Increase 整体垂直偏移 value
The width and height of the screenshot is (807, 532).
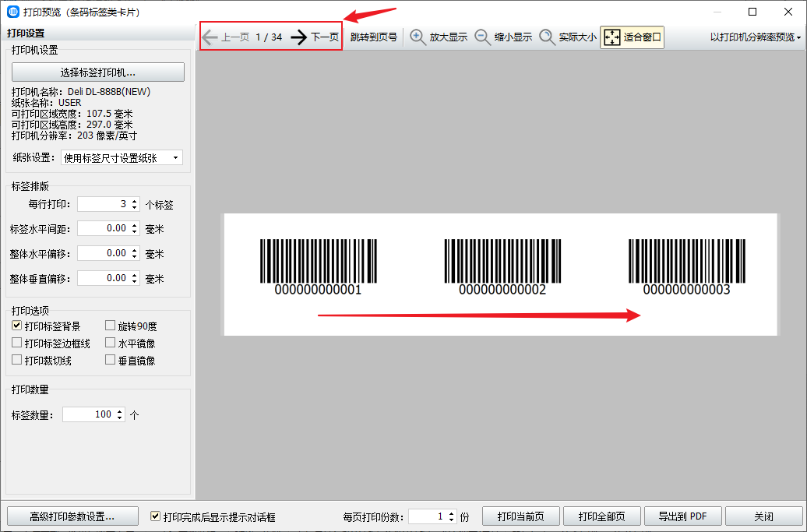coord(135,274)
